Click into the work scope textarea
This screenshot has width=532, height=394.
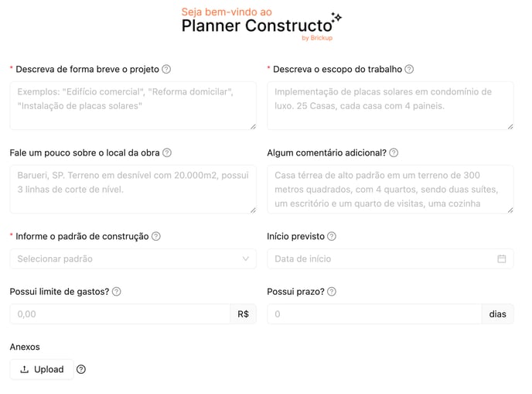click(390, 105)
